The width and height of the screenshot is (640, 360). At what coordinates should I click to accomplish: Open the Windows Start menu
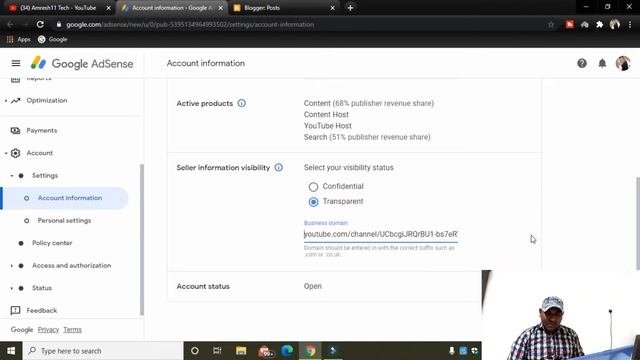[11, 351]
